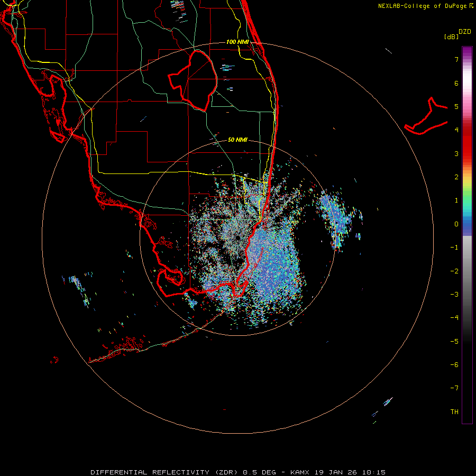Click the legend value 6

click(x=456, y=83)
